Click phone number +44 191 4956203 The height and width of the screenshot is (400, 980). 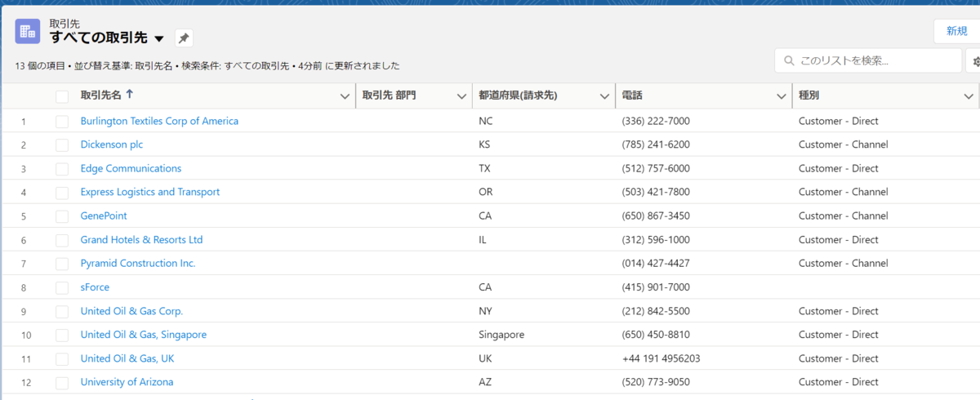pos(661,358)
